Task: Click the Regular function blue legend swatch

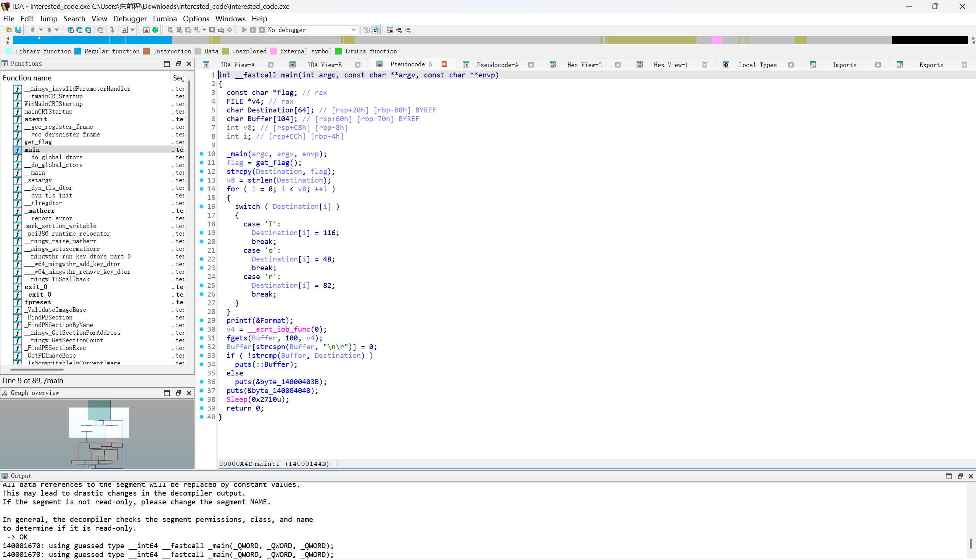Action: point(78,51)
